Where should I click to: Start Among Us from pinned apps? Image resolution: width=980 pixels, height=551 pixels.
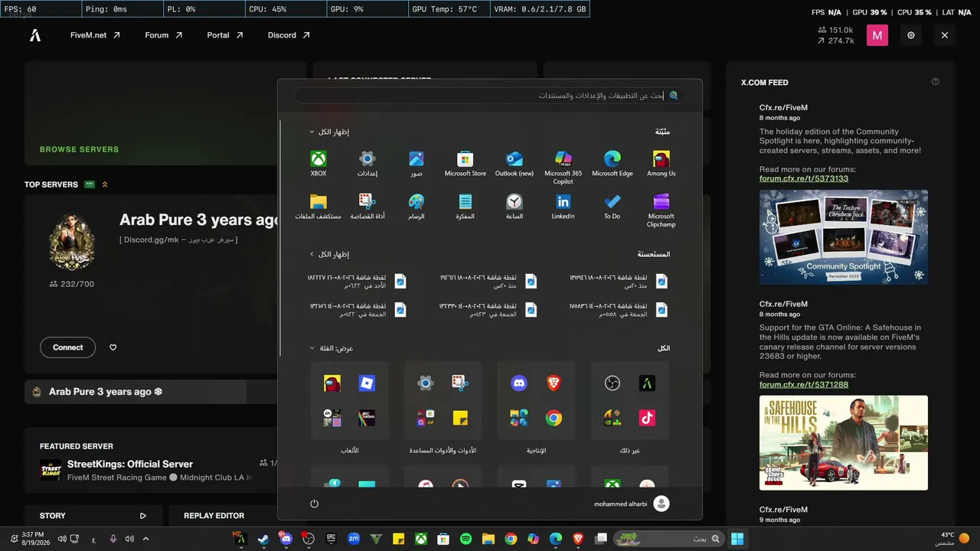coord(661,164)
